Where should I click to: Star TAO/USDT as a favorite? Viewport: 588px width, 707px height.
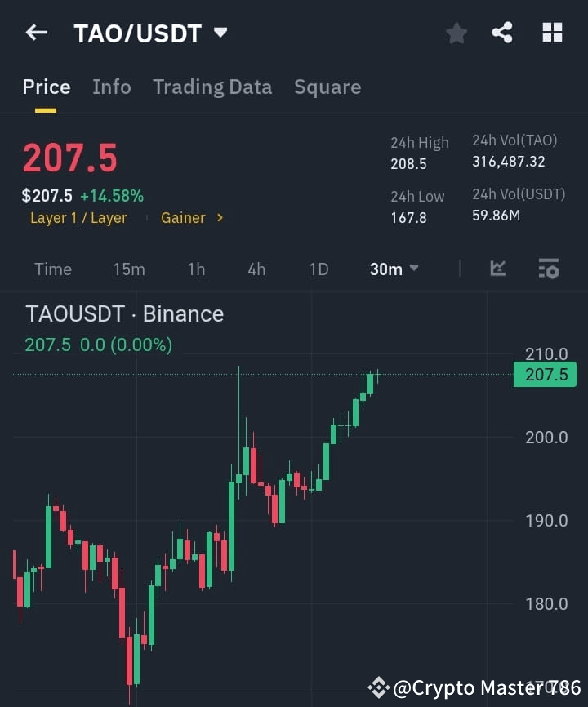pos(456,33)
